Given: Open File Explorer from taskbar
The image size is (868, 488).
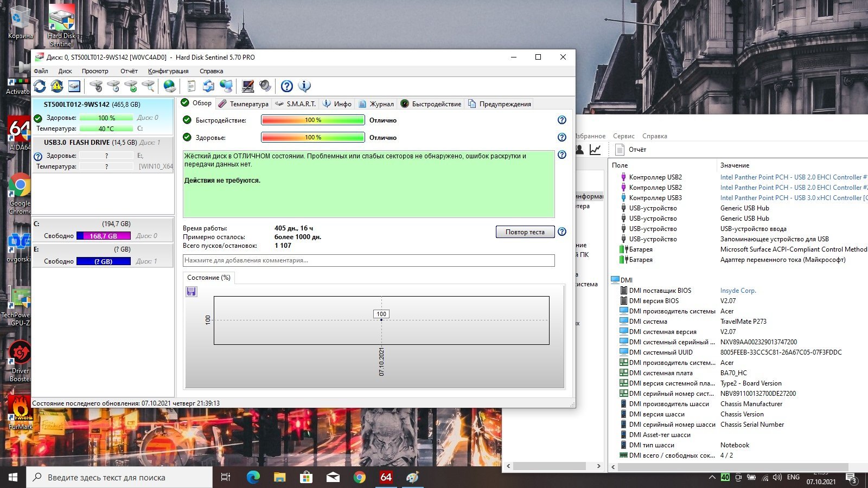Looking at the screenshot, I should [x=279, y=477].
